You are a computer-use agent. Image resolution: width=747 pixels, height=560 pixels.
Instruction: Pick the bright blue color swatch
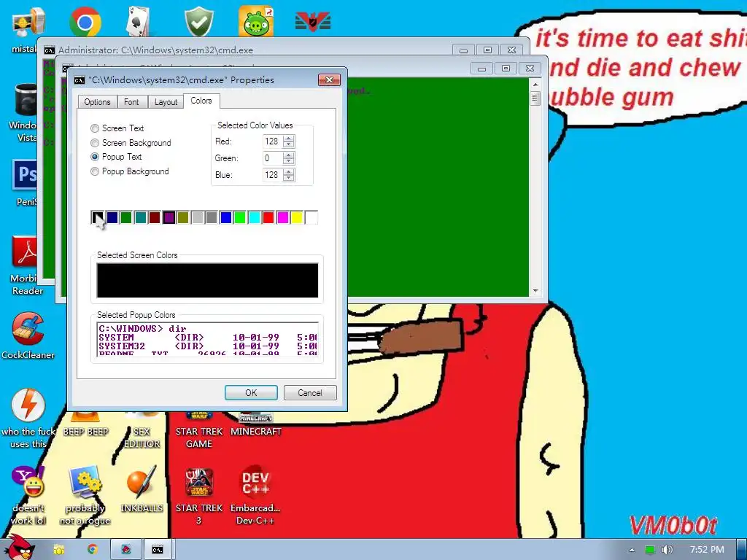pos(226,217)
